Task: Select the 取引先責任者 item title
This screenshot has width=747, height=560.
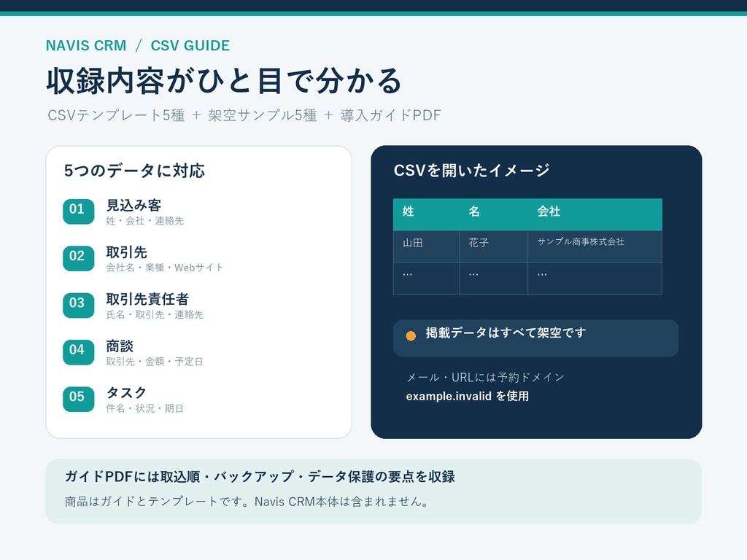Action: (147, 299)
